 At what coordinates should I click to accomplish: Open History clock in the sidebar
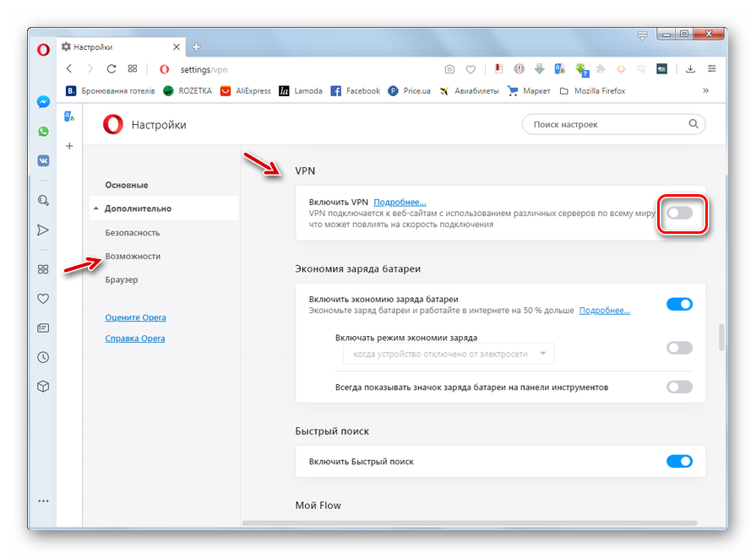coord(43,357)
